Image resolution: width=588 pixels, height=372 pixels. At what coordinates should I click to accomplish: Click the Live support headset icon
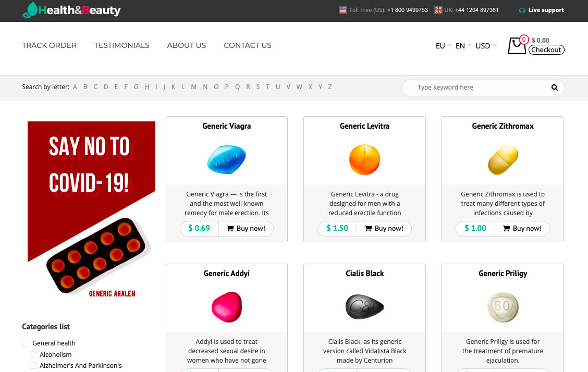522,10
